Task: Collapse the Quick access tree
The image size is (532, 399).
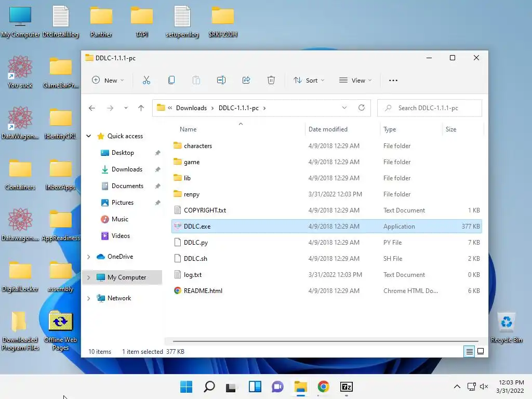Action: point(88,136)
